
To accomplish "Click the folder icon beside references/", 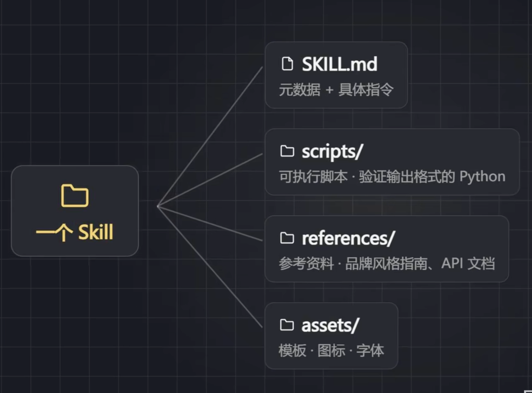I will point(287,238).
